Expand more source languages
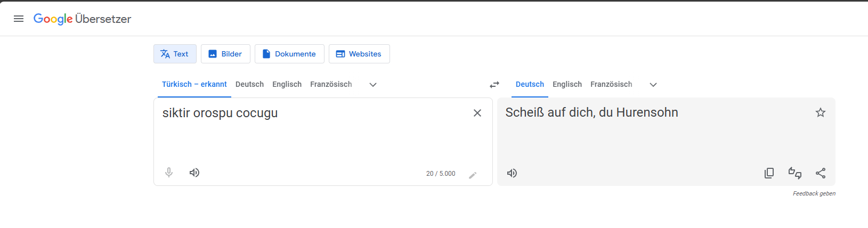 [x=373, y=85]
